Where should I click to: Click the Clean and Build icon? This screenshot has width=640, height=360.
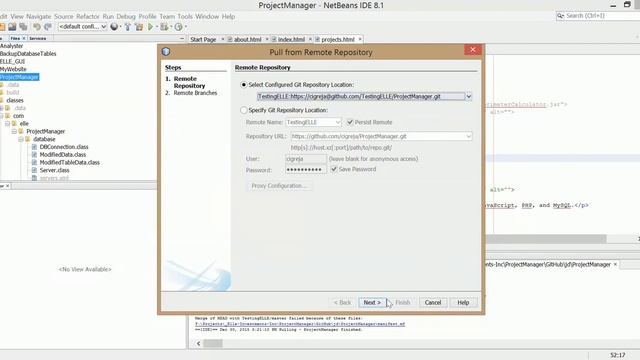click(x=139, y=27)
